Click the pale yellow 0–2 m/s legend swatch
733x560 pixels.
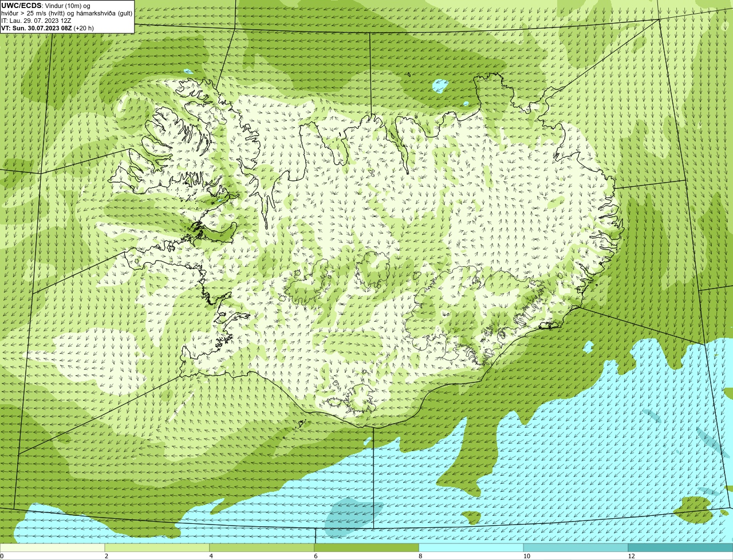[53, 548]
